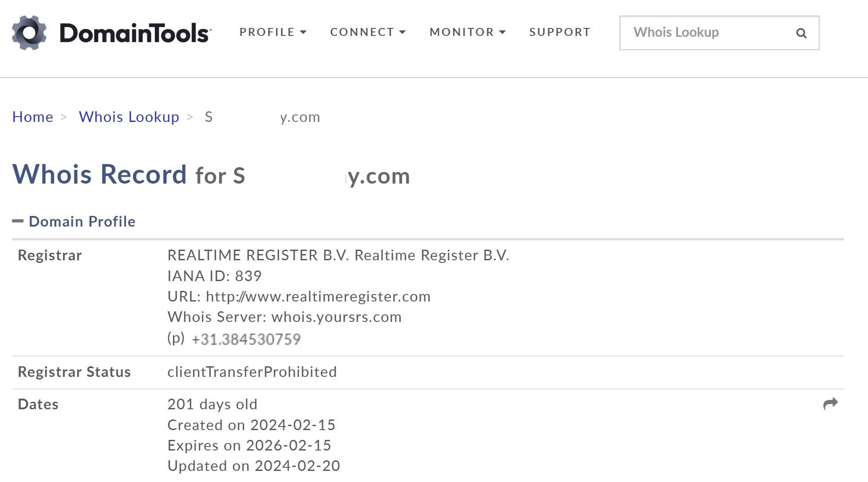
Task: Click the DomainTools gear logo icon
Action: 29,33
